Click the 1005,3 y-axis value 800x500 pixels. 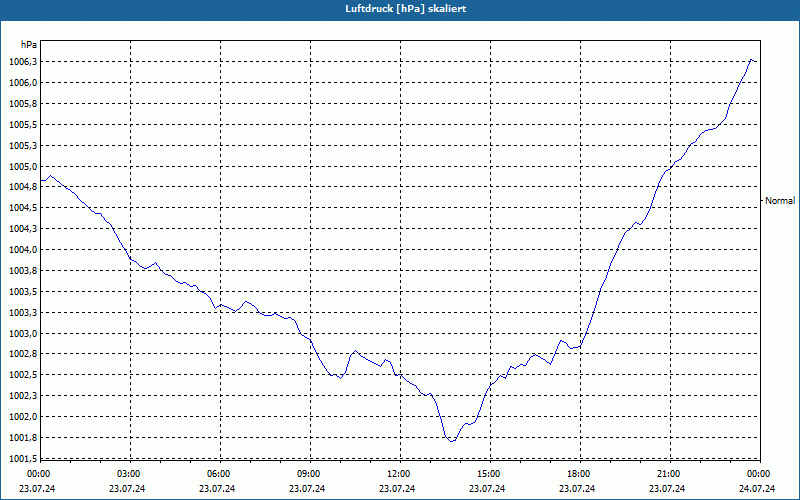coord(23,145)
